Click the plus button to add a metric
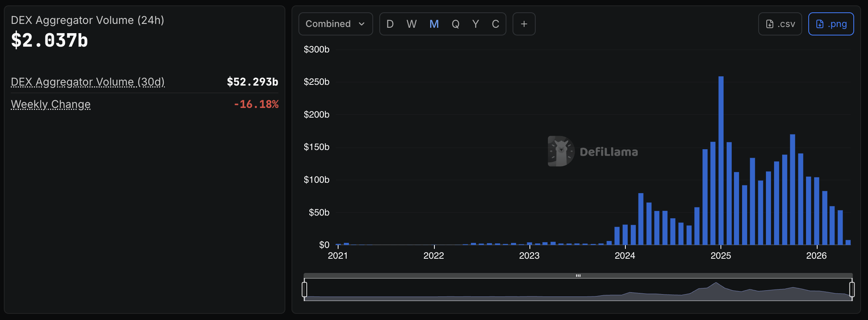Image resolution: width=868 pixels, height=320 pixels. [x=524, y=24]
